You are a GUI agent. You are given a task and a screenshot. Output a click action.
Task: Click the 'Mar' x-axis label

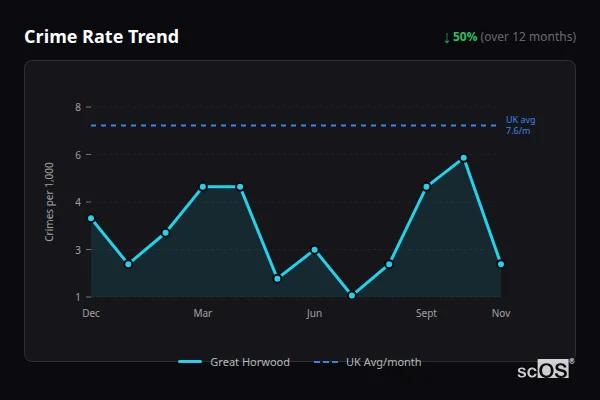click(x=203, y=313)
